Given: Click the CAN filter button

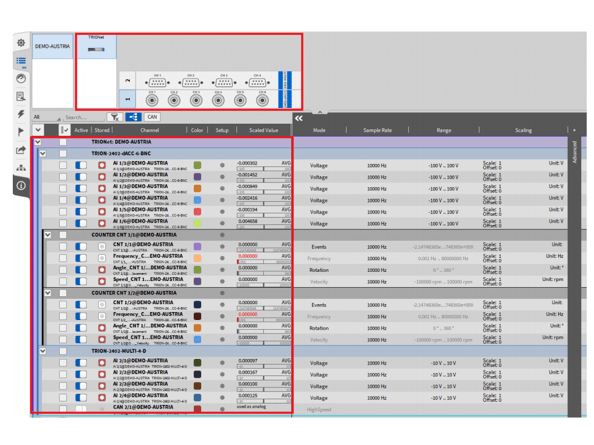Looking at the screenshot, I should coord(152,117).
